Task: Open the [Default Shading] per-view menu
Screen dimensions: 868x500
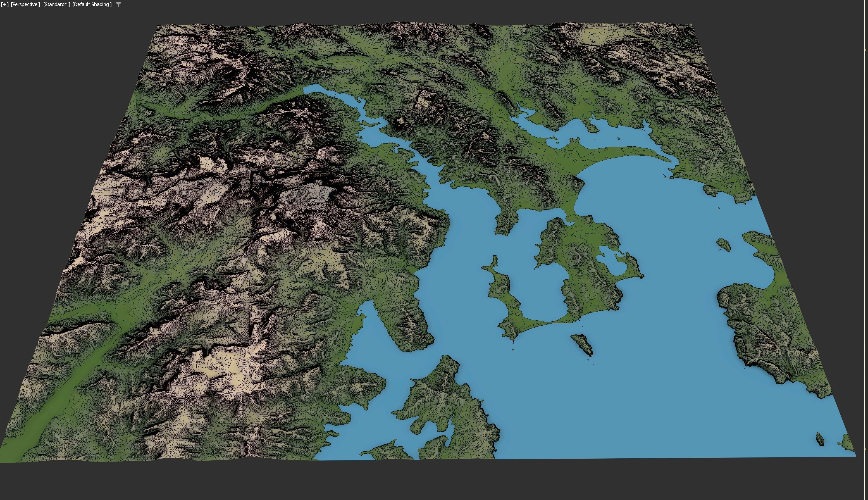Action: [92, 5]
